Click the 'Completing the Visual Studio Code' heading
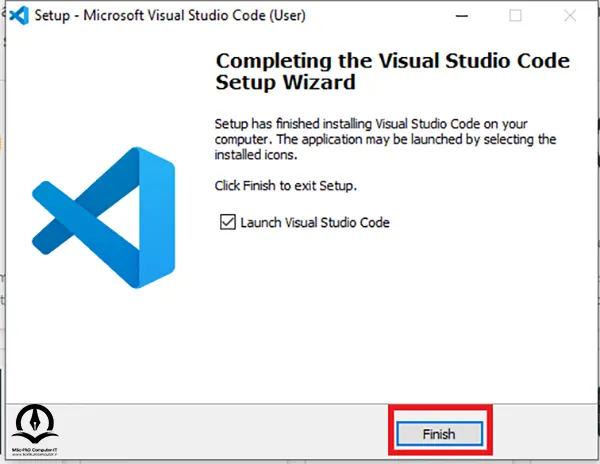This screenshot has height=464, width=600. point(393,61)
